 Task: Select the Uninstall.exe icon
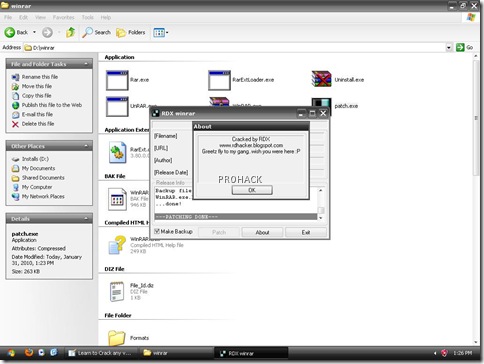click(x=321, y=79)
